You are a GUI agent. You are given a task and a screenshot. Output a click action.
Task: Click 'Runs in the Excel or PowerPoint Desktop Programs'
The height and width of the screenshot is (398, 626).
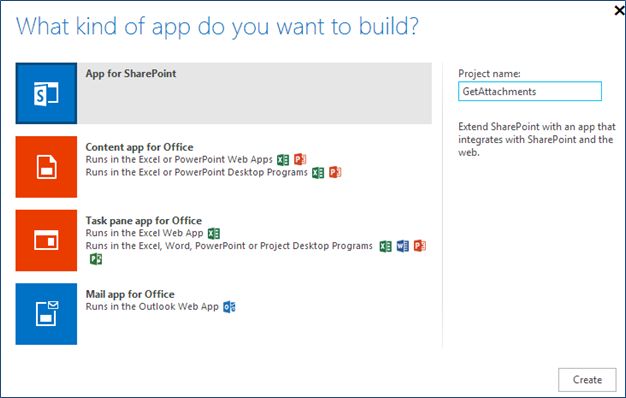coord(196,172)
